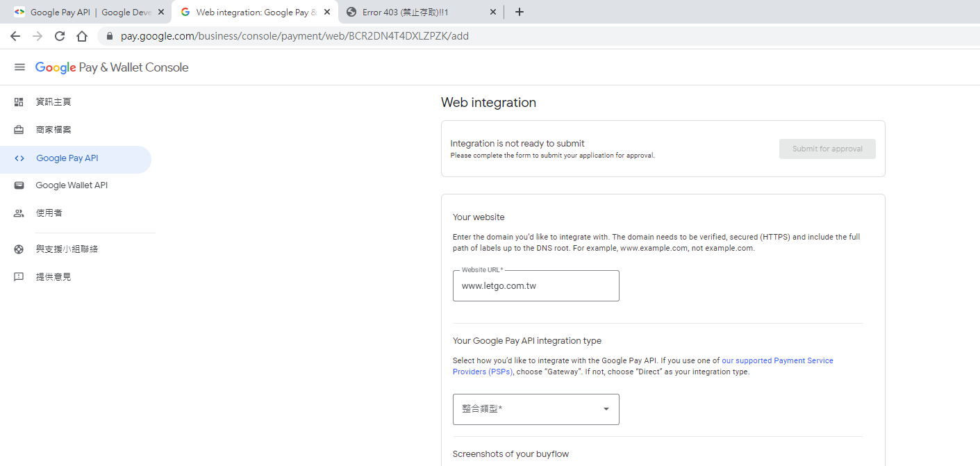Open a new browser tab
This screenshot has width=980, height=466.
[x=520, y=12]
